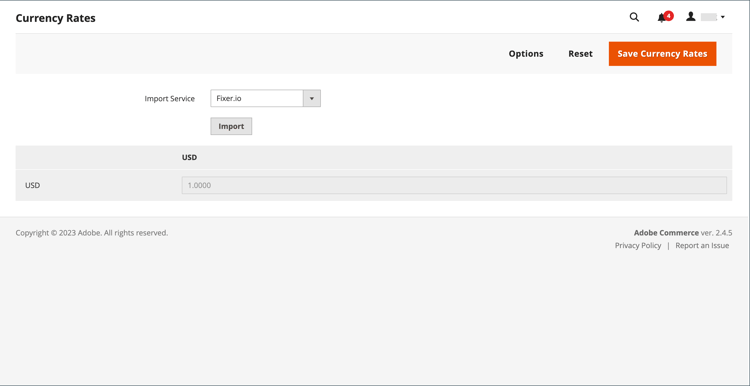Click the Adobe Commerce version text
The image size is (750, 386).
pos(683,233)
